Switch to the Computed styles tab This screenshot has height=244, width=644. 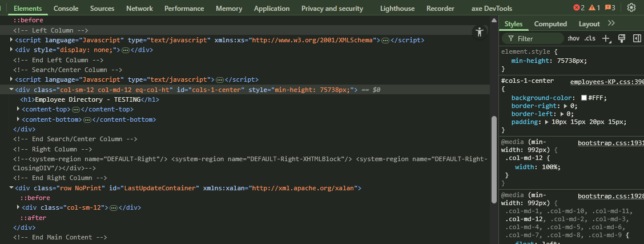[550, 24]
